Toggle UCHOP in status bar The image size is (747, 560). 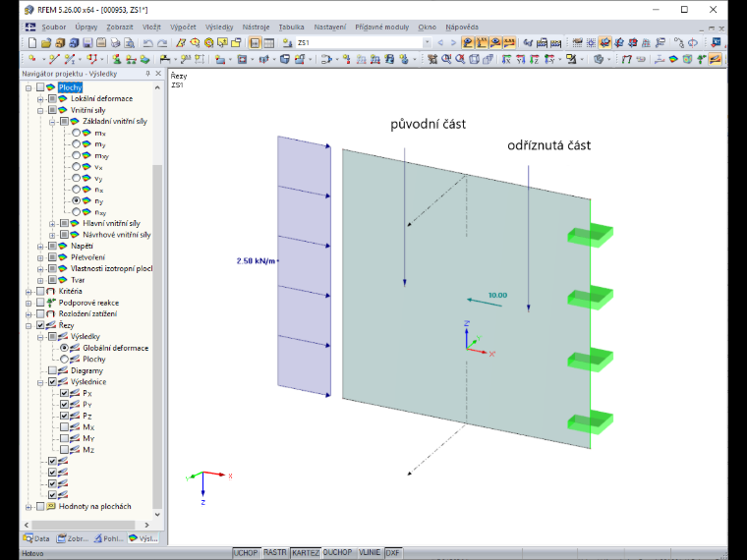[246, 552]
